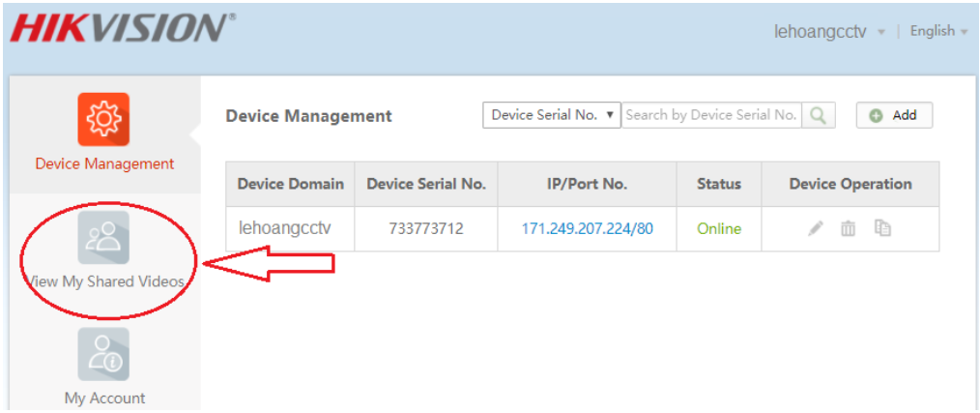
Task: Click the Device Domain column header
Action: [x=290, y=184]
